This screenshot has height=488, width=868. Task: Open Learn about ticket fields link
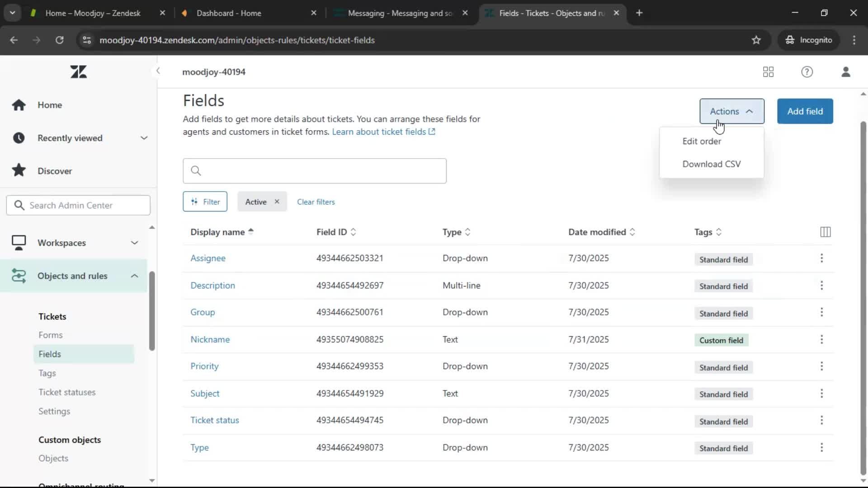point(383,132)
